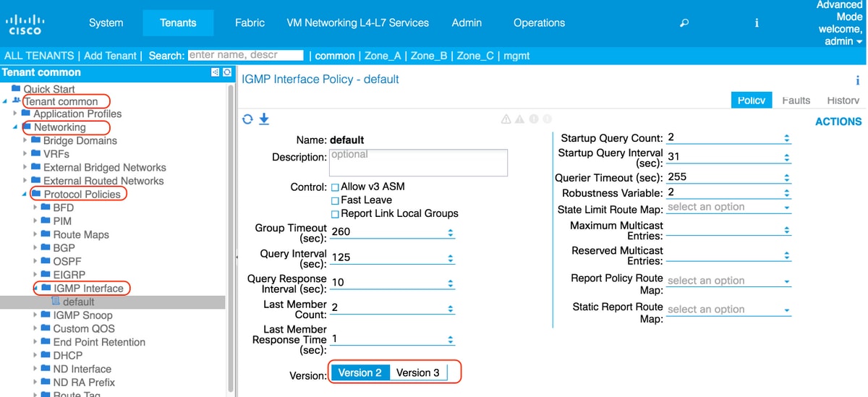Open the mgmt tenant link
The height and width of the screenshot is (397, 868).
(517, 56)
